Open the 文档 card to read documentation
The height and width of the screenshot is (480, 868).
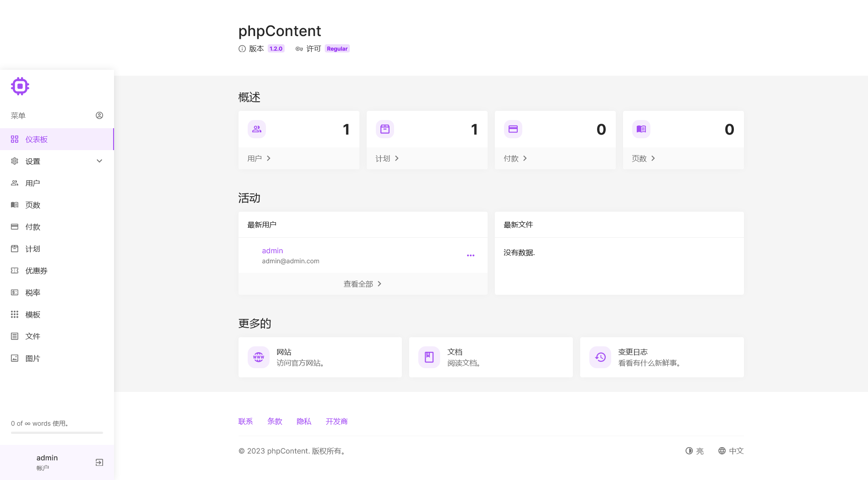(x=491, y=357)
